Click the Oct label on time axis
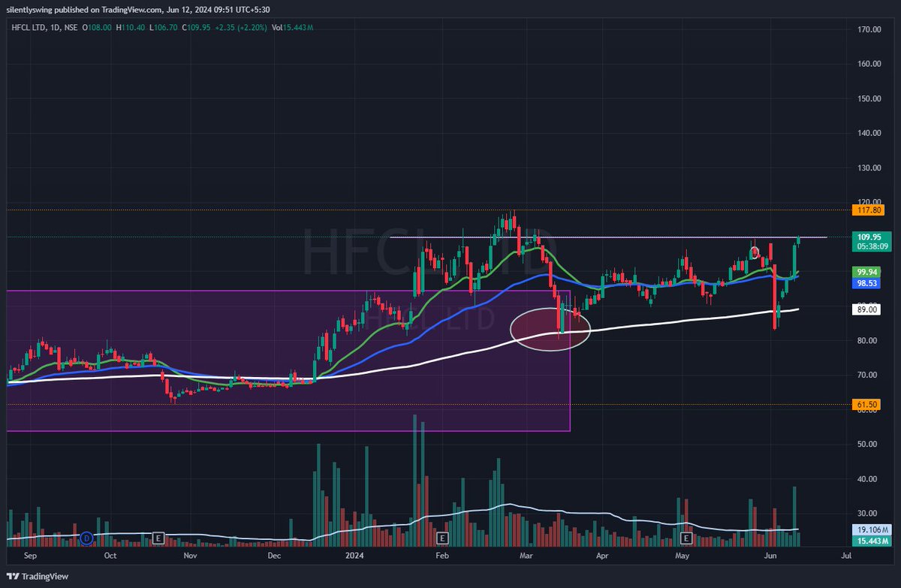This screenshot has height=588, width=901. 110,556
